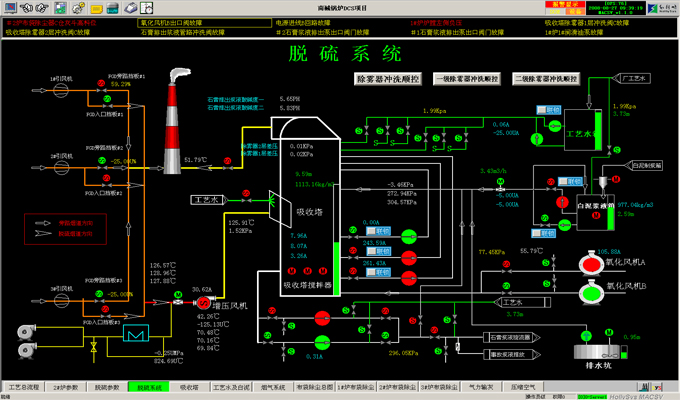Viewport: 680px width, 400px height.
Task: Click the 一级除雾器冲洗顺控 button
Action: [467, 79]
